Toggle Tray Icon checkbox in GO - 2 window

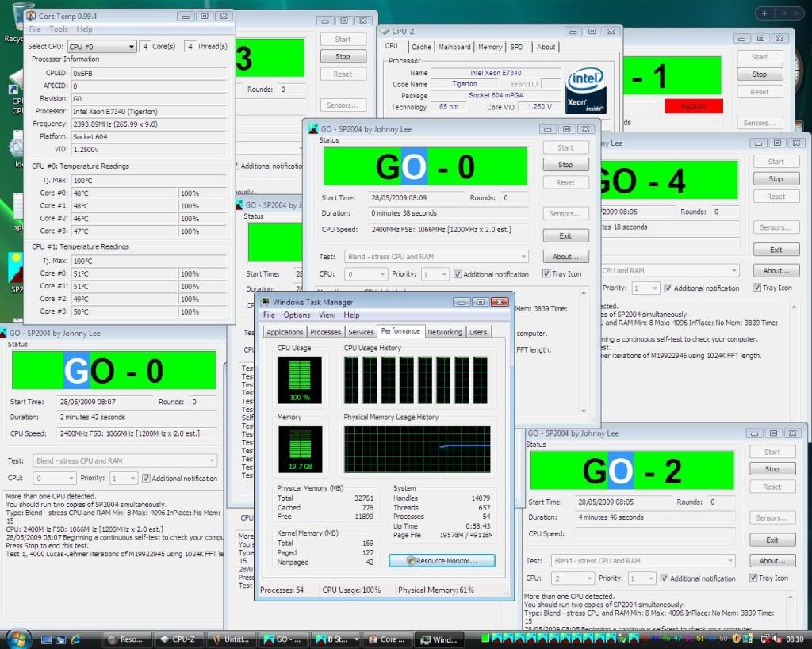click(x=753, y=578)
